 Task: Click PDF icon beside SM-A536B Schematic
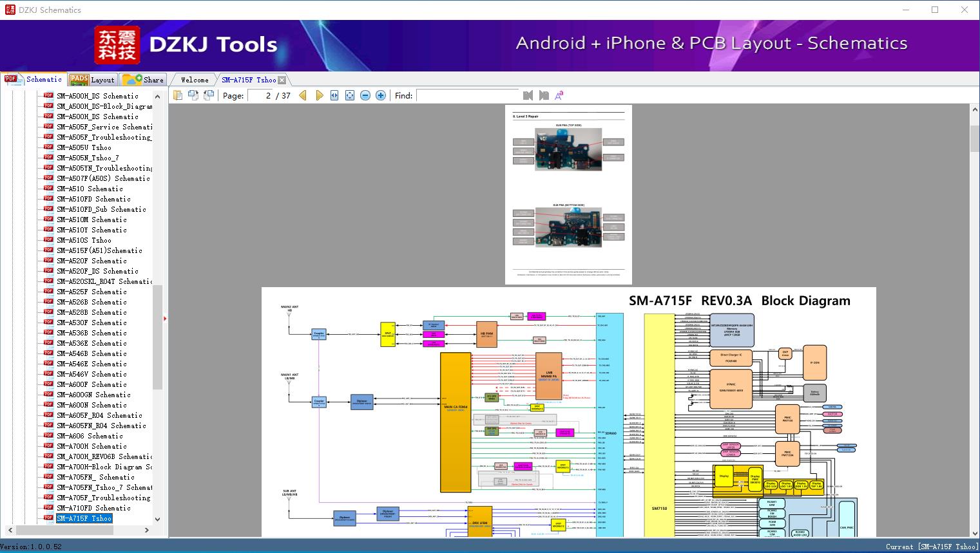[x=48, y=333]
